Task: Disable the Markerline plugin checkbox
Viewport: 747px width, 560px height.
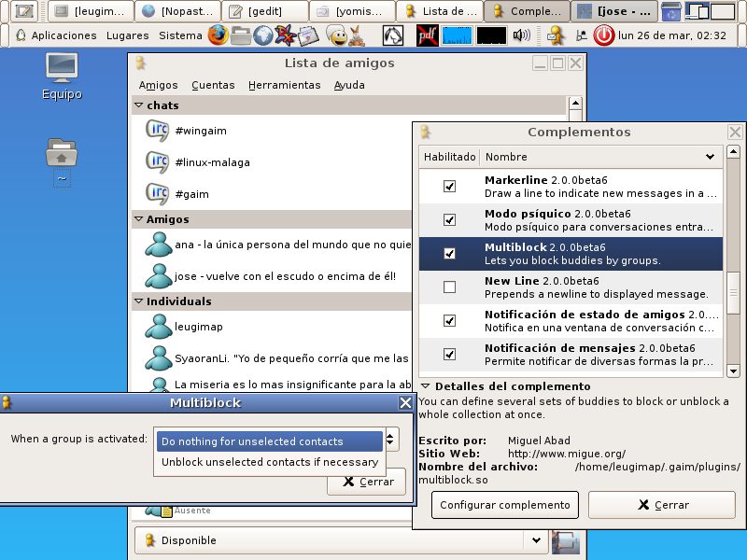Action: click(x=449, y=187)
